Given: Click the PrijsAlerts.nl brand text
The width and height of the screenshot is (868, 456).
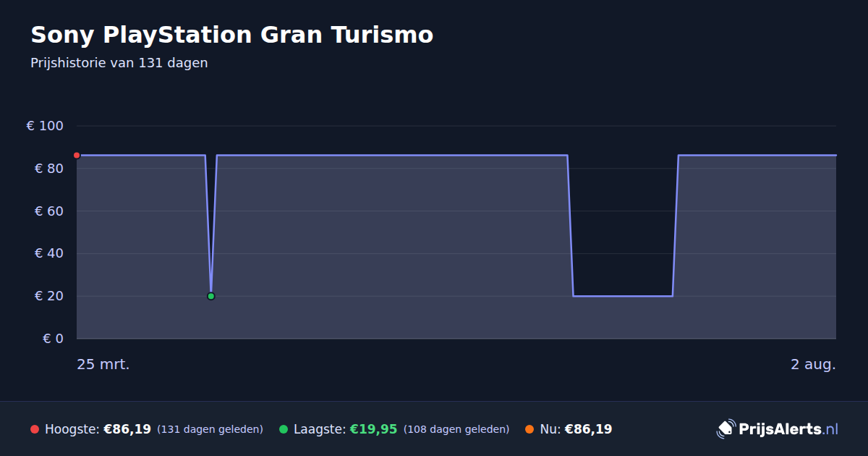Looking at the screenshot, I should tap(788, 429).
